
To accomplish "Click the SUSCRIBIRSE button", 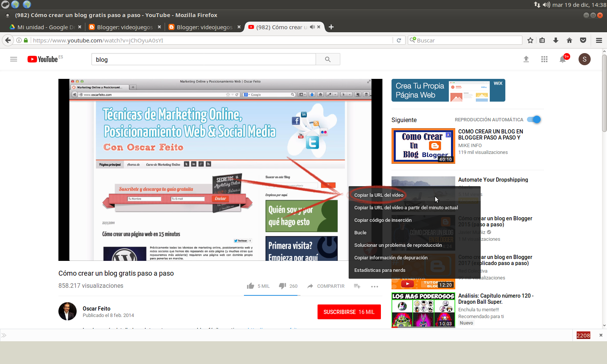I will [x=349, y=312].
